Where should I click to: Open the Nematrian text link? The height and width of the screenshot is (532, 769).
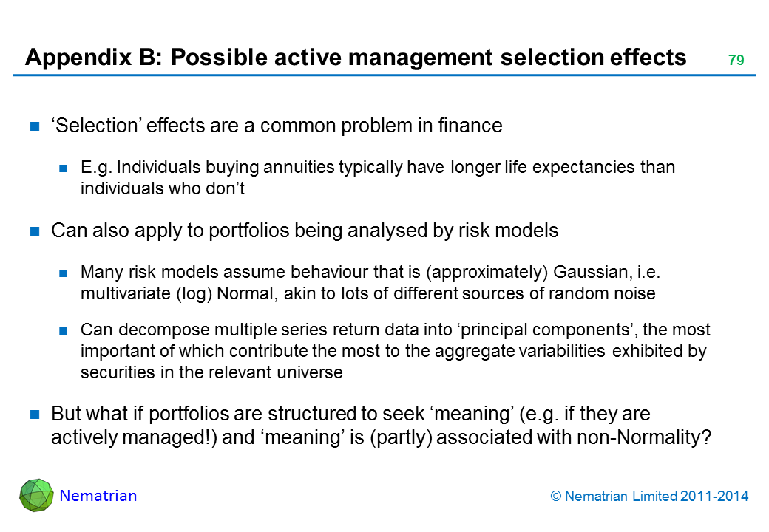coord(98,496)
